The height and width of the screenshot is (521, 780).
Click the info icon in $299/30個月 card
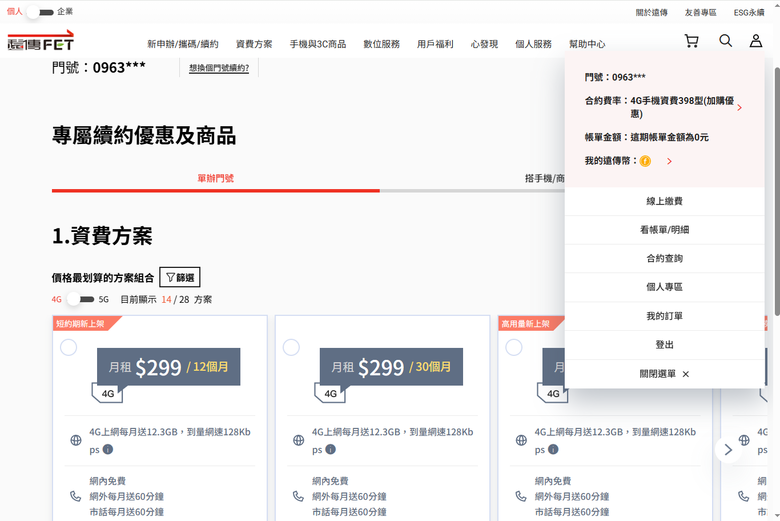(x=330, y=449)
